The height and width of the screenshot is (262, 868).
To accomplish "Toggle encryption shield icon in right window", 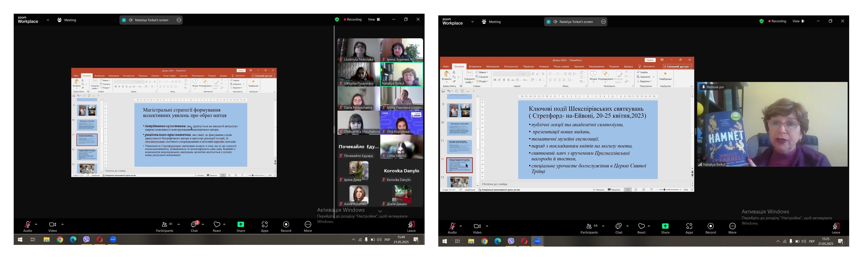I will click(x=761, y=21).
